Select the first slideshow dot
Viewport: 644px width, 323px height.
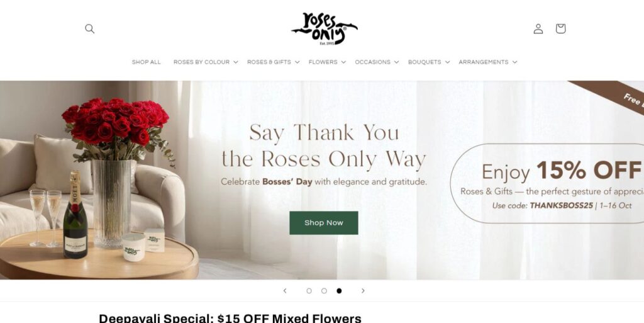[x=309, y=290]
